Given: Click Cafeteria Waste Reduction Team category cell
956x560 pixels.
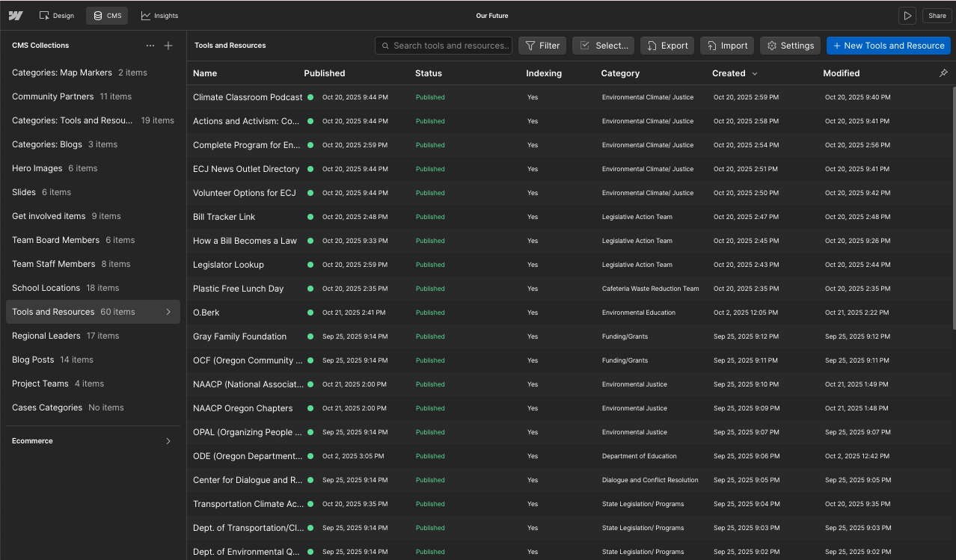Looking at the screenshot, I should click(x=650, y=289).
